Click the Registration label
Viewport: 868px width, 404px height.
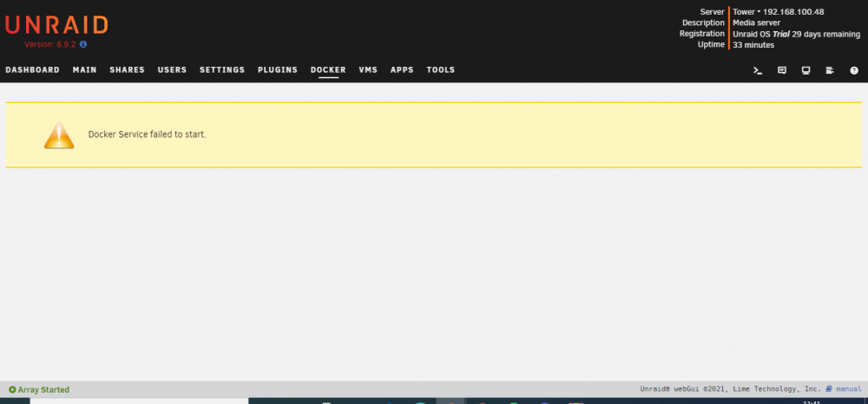click(x=702, y=33)
